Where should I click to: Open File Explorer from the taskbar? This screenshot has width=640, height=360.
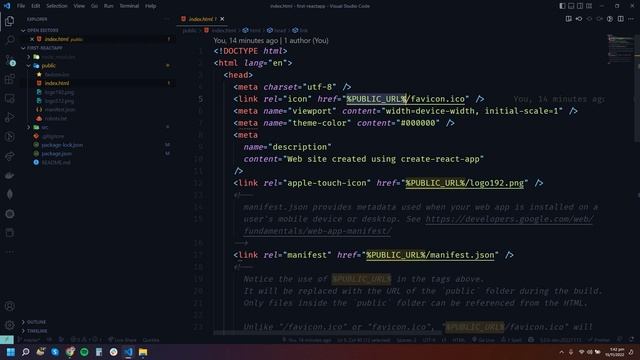click(143, 352)
